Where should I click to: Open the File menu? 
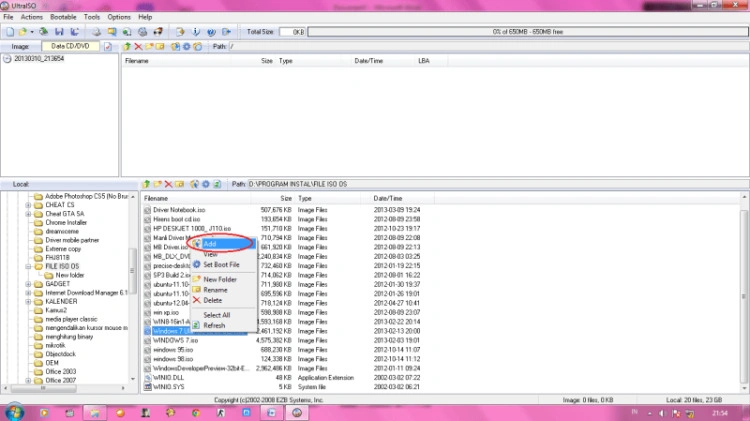[8, 17]
